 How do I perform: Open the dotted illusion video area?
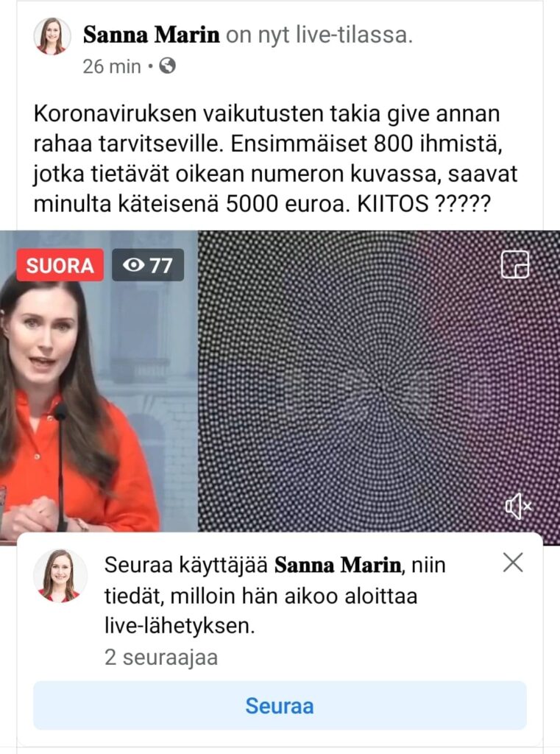(x=379, y=381)
